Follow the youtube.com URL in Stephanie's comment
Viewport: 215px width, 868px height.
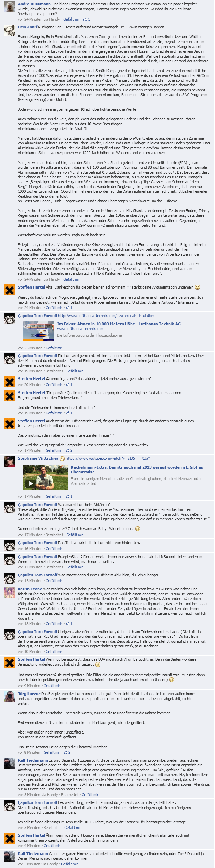tap(108, 458)
